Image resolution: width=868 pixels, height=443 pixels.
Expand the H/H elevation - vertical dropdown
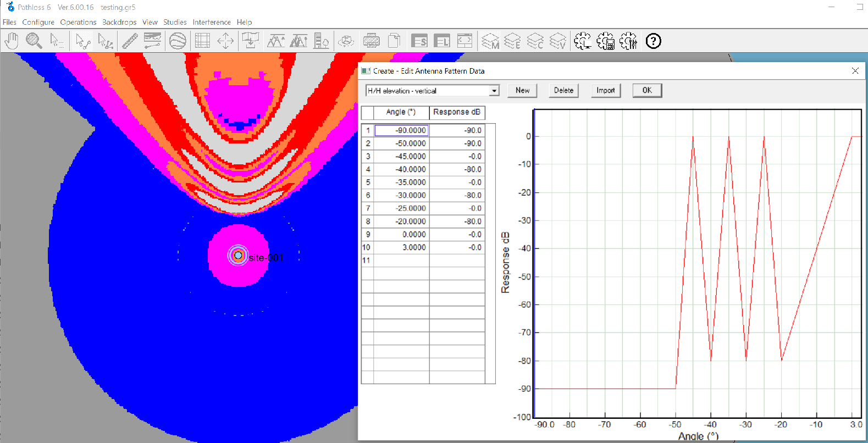click(494, 91)
